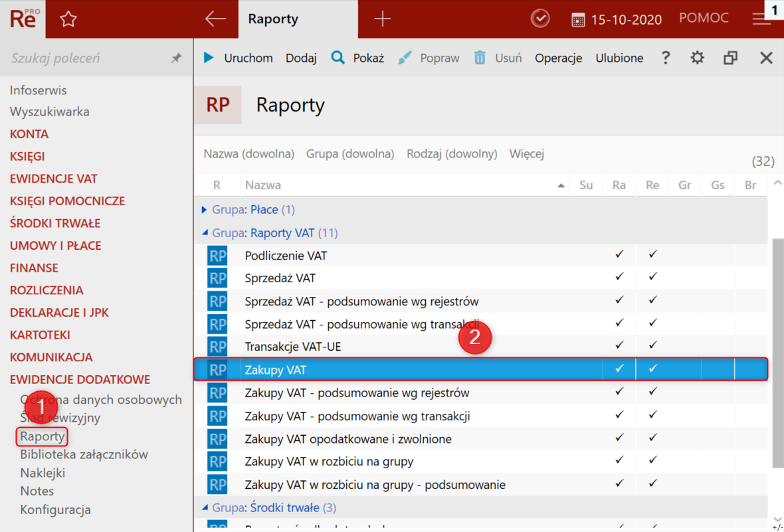Open the EWIDENCJE VAT menu section

(x=53, y=179)
